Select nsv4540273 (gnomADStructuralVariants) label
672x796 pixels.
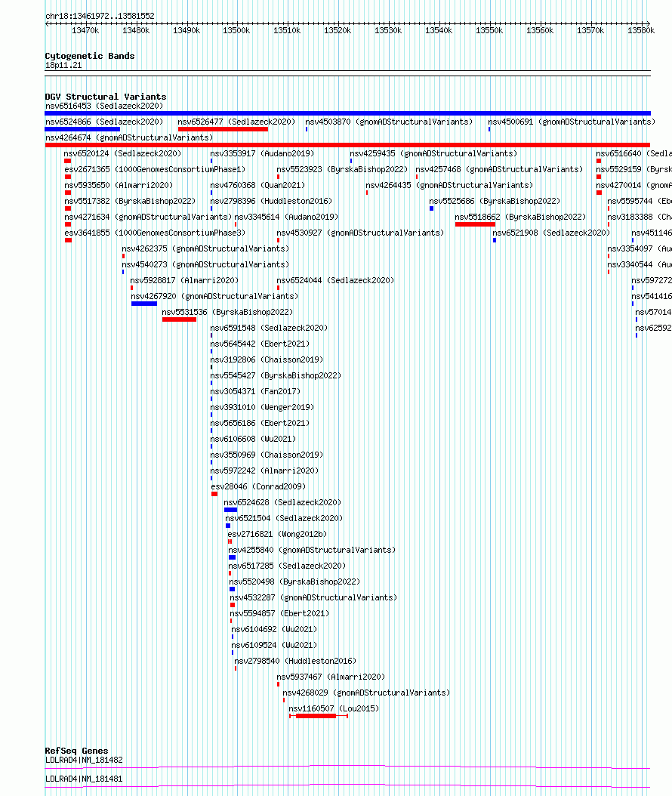click(205, 264)
